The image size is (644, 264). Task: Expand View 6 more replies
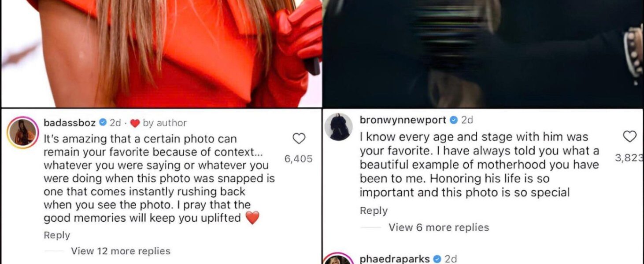coord(439,227)
